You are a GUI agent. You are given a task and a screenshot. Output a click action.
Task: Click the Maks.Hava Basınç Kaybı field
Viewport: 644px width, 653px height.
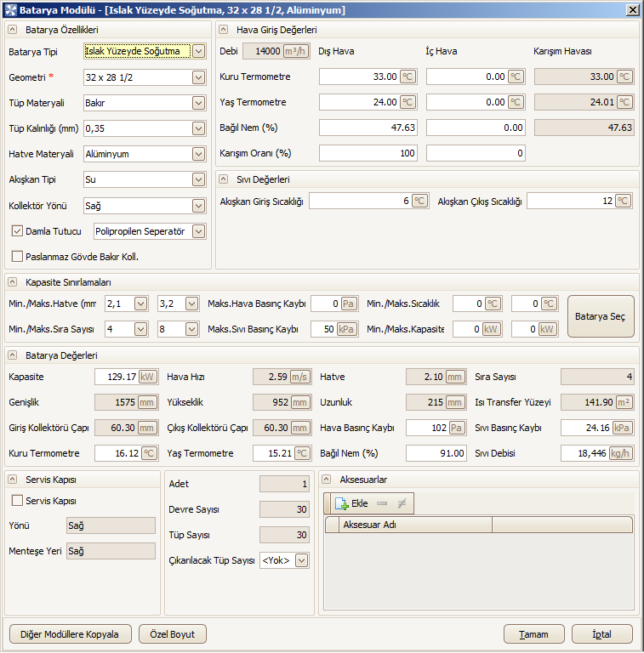(334, 304)
